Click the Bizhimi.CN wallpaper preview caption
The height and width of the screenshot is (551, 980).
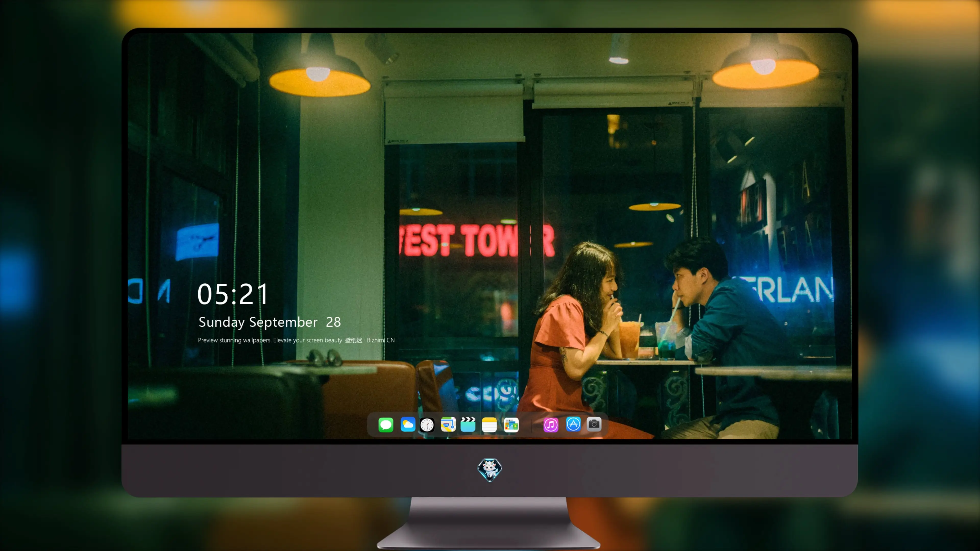[x=296, y=340]
